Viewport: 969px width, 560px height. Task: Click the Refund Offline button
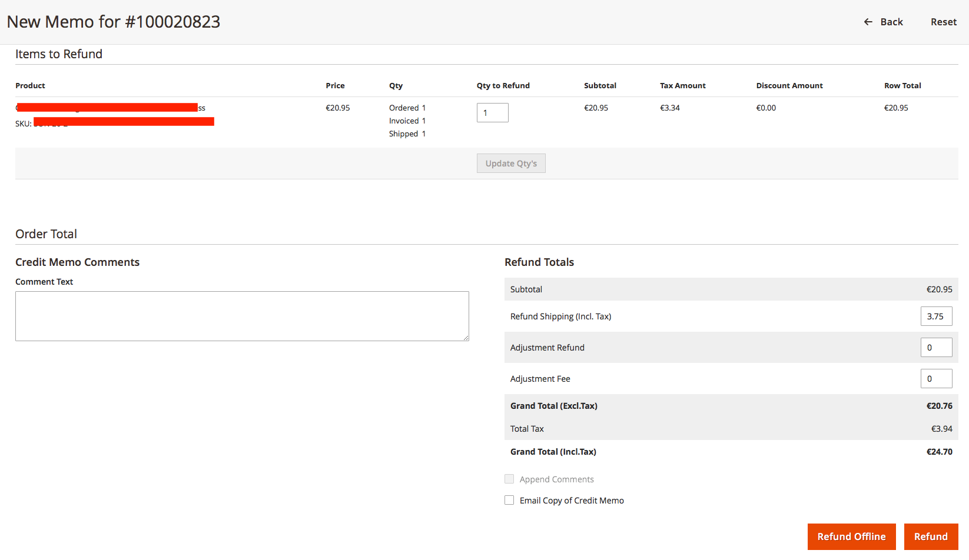coord(851,536)
